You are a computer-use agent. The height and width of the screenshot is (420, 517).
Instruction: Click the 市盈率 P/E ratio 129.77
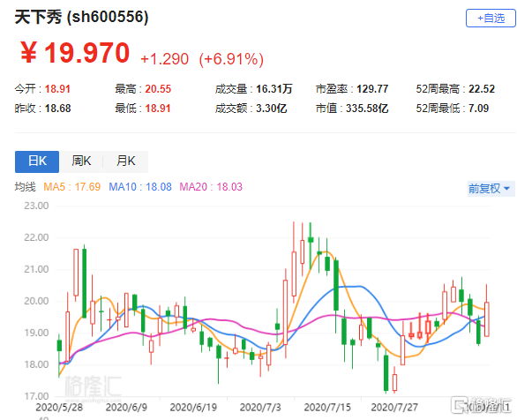(372, 89)
